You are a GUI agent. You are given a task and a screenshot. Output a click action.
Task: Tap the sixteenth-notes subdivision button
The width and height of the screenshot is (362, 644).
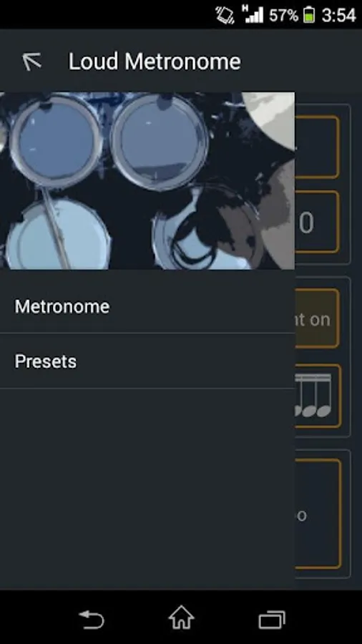[x=318, y=396]
